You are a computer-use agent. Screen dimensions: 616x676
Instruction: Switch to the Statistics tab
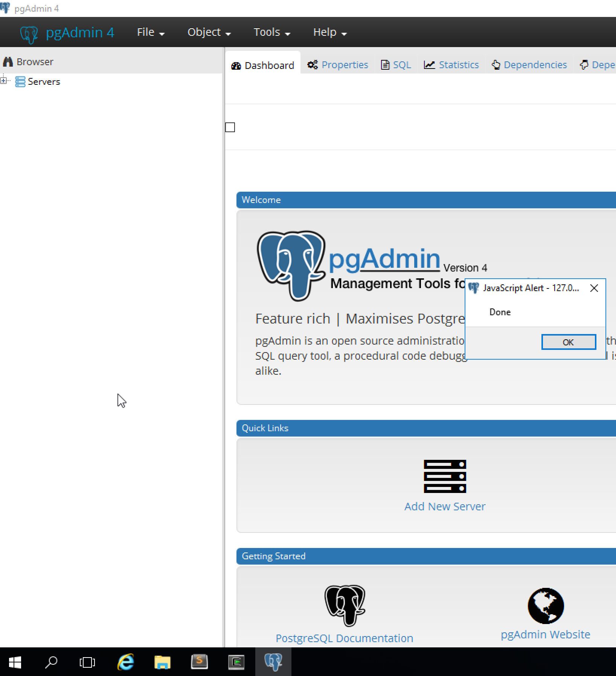tap(451, 65)
